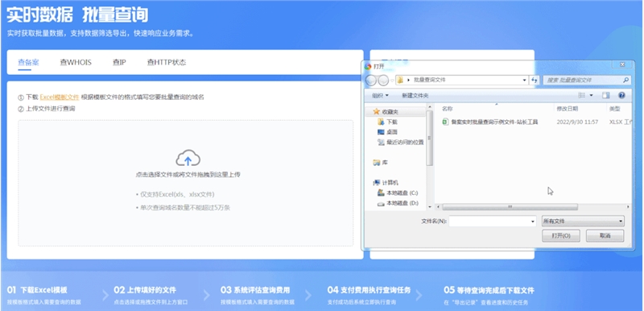This screenshot has width=644, height=311.
Task: Click the 收藏夹 star icon
Action: pyautogui.click(x=376, y=112)
